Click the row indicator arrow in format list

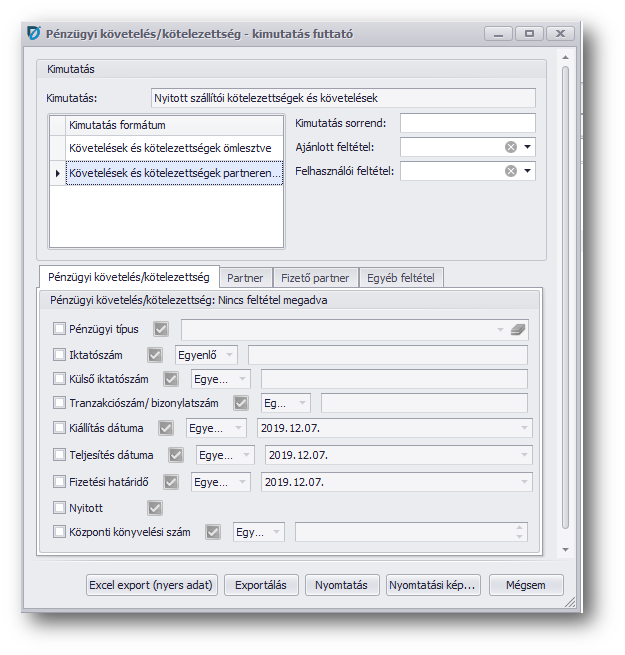click(57, 174)
